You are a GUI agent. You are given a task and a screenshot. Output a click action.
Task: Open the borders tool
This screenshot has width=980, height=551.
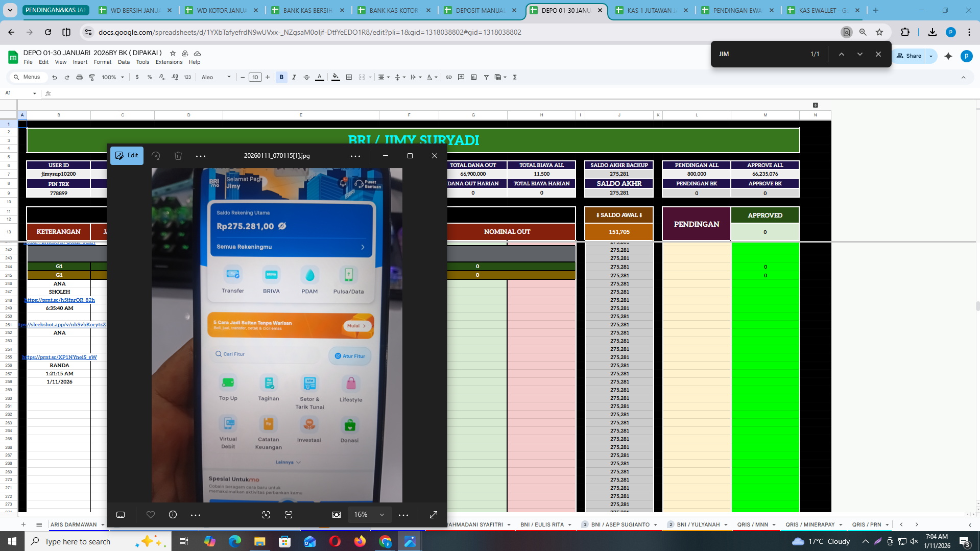click(349, 77)
